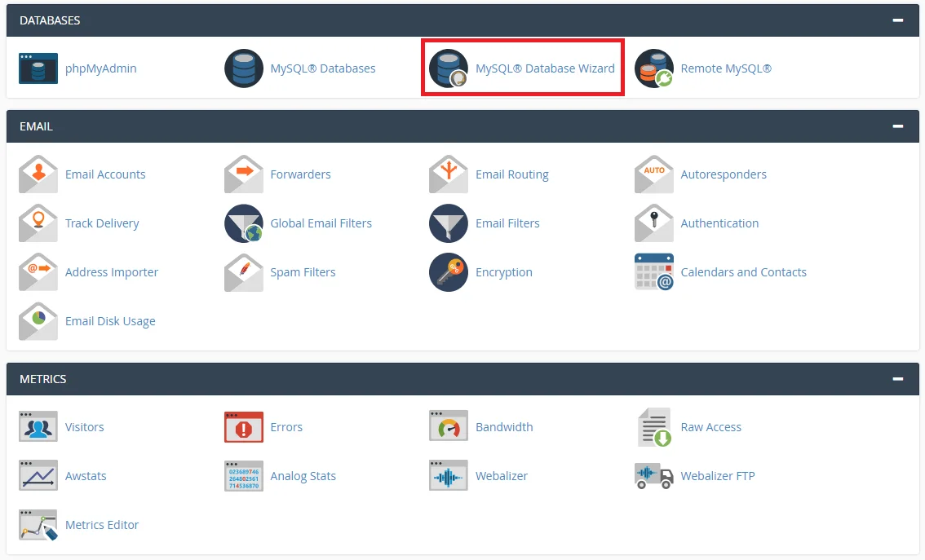
Task: Click the Autoresponders icon
Action: coord(653,174)
